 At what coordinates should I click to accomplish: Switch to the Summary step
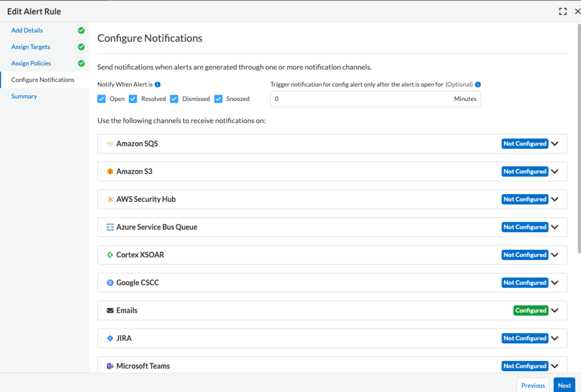coord(24,96)
